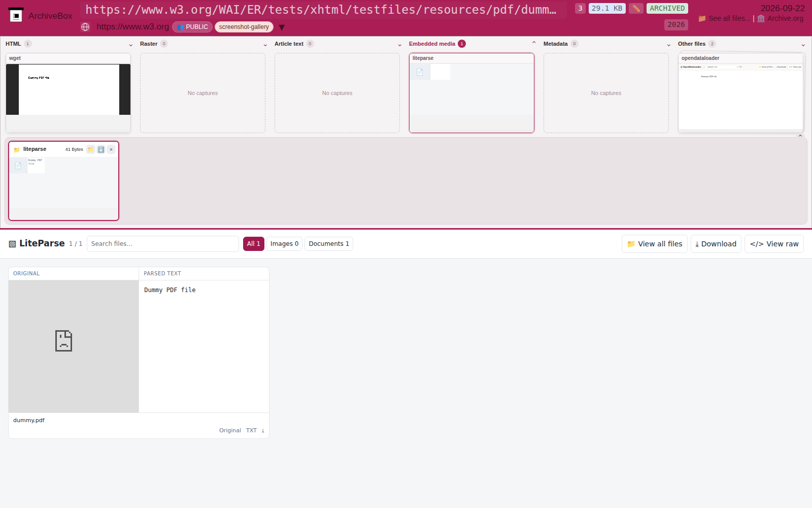This screenshot has height=508, width=812.
Task: Click the globe icon beside www.w3.org
Action: tap(85, 27)
